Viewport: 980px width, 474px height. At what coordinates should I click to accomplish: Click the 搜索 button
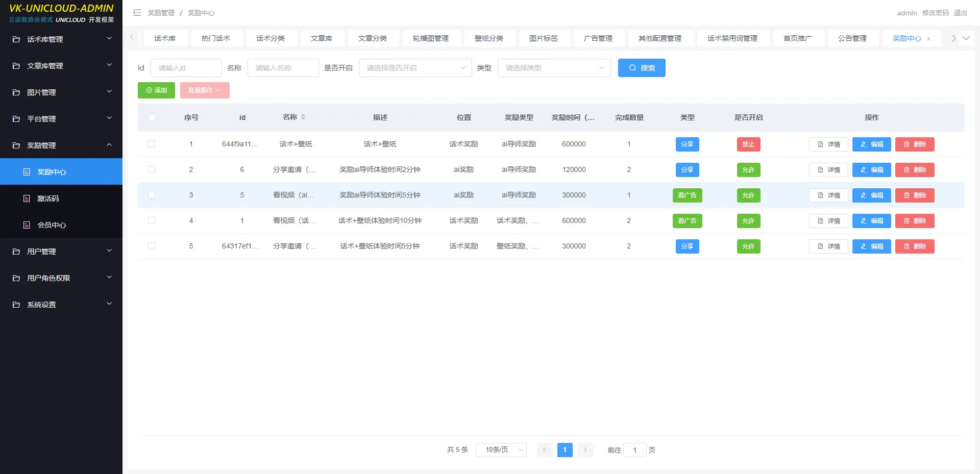point(642,68)
